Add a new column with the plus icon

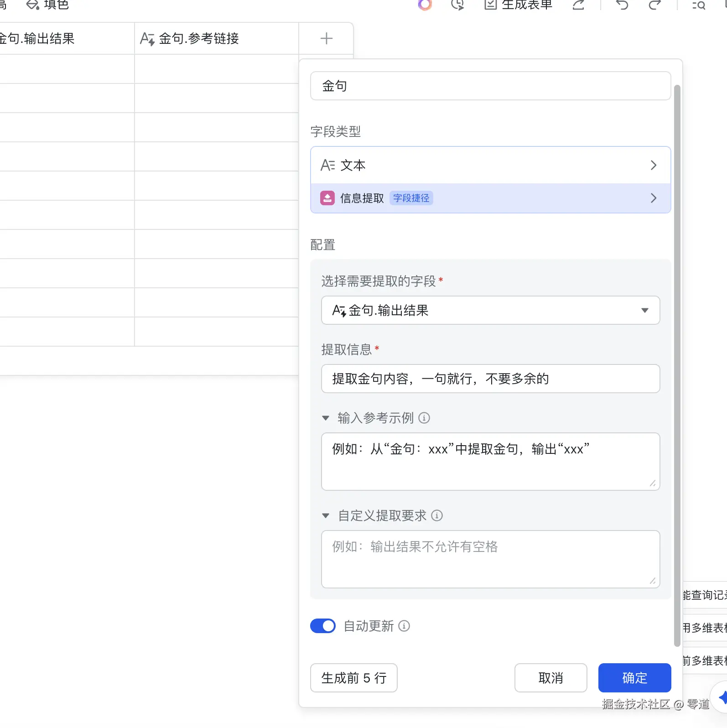click(326, 38)
